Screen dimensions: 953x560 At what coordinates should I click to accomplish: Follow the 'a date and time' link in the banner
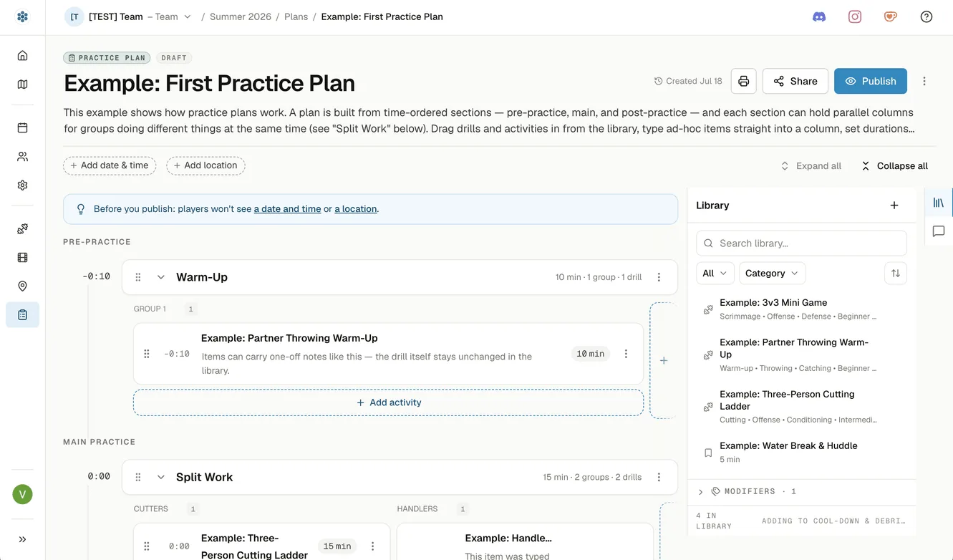tap(287, 209)
